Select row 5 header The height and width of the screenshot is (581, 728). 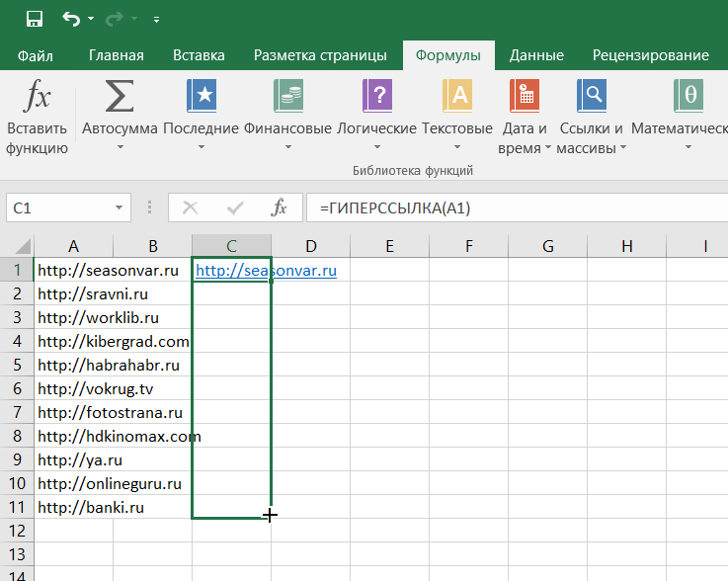pyautogui.click(x=17, y=365)
